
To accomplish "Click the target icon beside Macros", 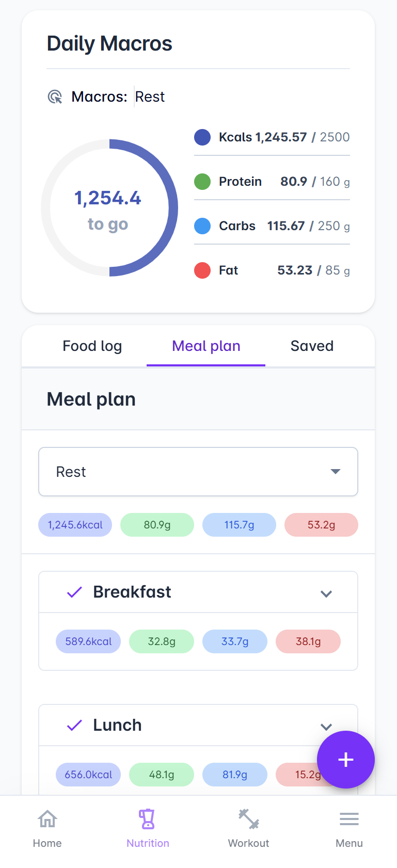I will point(55,97).
